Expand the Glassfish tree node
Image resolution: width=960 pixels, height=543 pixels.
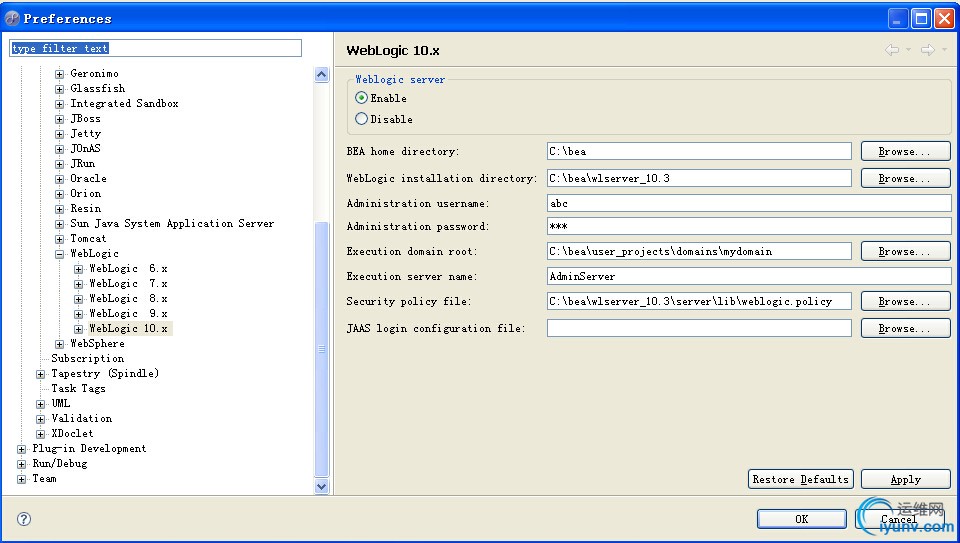pos(59,89)
